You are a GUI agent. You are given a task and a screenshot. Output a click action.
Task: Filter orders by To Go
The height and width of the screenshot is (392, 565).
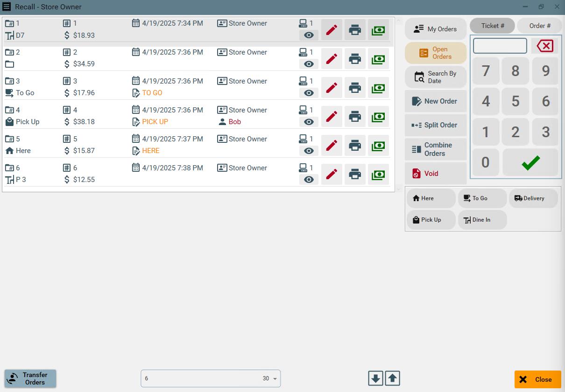click(482, 198)
